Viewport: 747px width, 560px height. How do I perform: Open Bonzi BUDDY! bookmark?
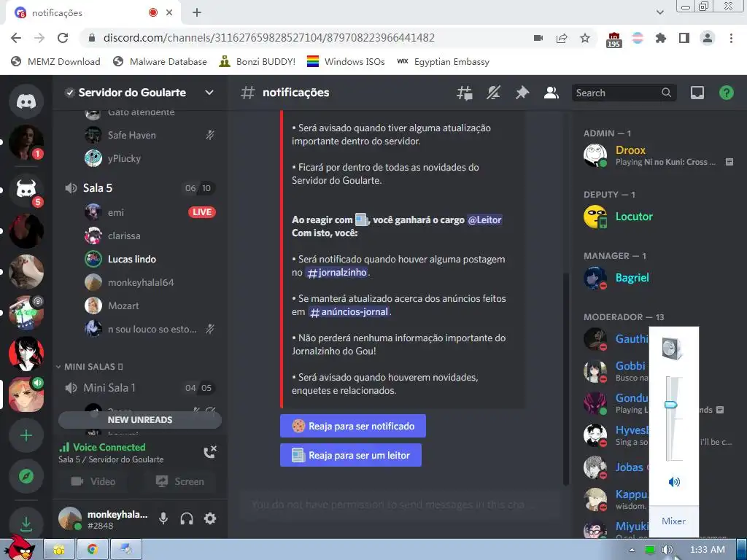tap(258, 62)
